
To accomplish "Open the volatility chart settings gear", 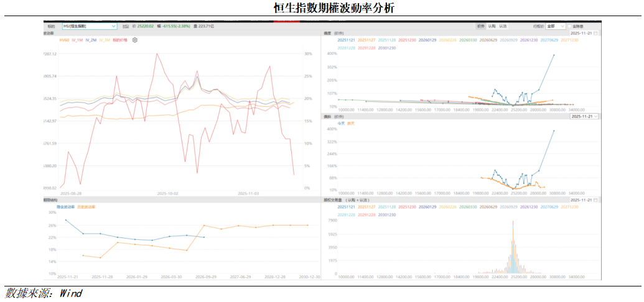I will pos(135,40).
